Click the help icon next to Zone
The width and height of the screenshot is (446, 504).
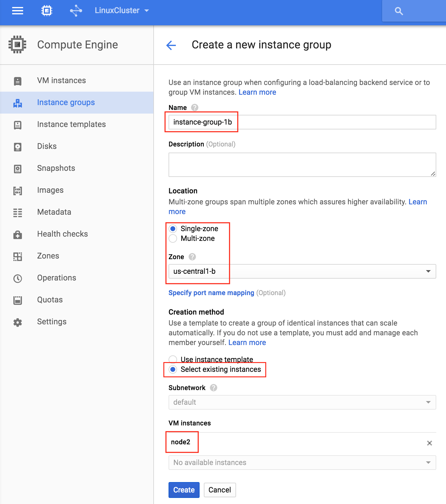click(192, 257)
